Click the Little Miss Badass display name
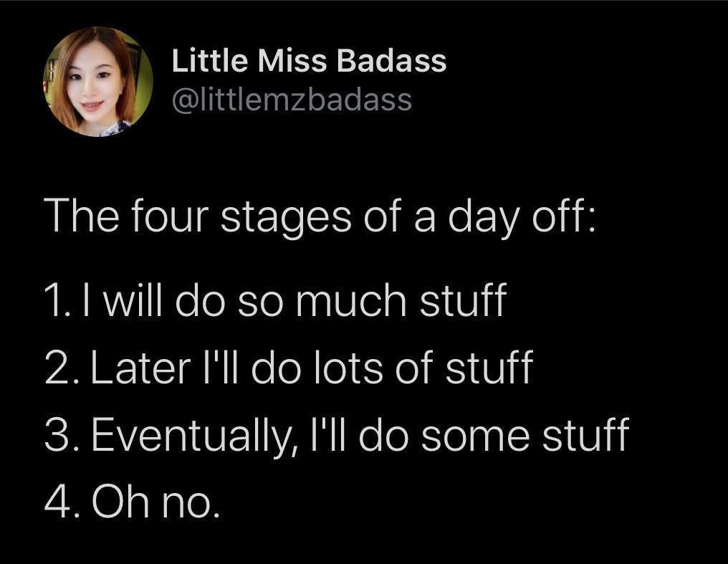The width and height of the screenshot is (728, 564). click(x=310, y=61)
